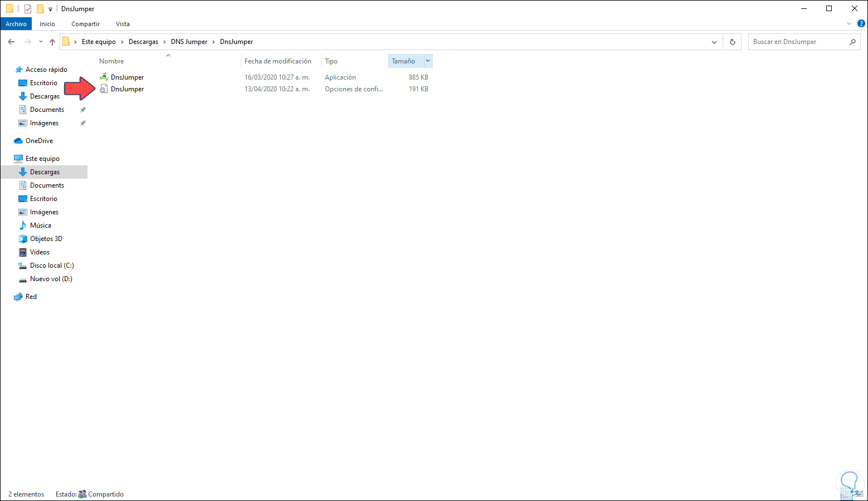Open the address bar history dropdown
Viewport: 868px width, 501px height.
click(x=714, y=42)
